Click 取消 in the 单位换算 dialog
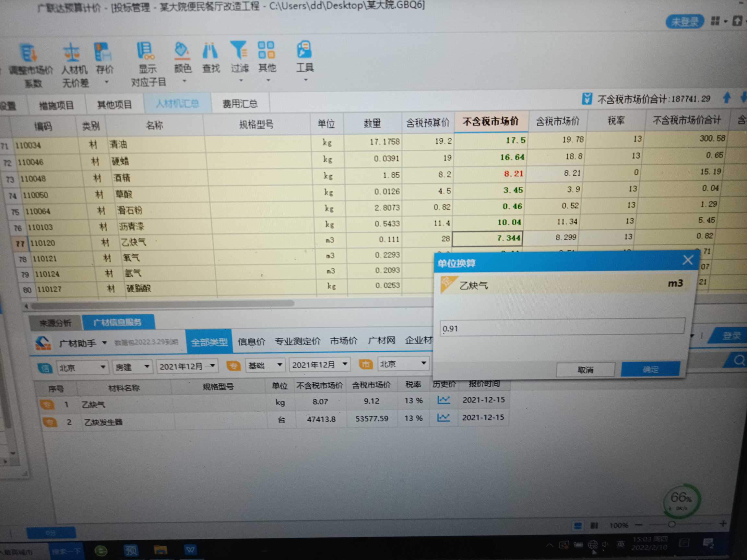747x560 pixels. click(585, 370)
